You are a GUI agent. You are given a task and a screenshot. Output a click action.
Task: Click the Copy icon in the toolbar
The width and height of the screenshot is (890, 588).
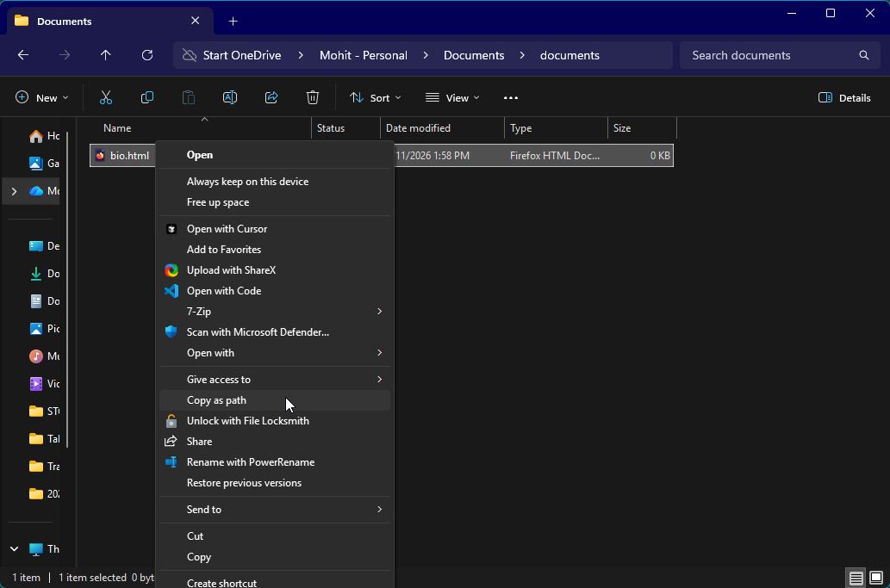click(x=146, y=97)
